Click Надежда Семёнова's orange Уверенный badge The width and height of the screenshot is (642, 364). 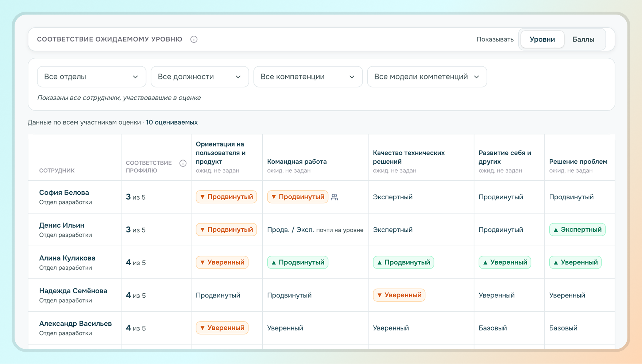[x=399, y=295]
